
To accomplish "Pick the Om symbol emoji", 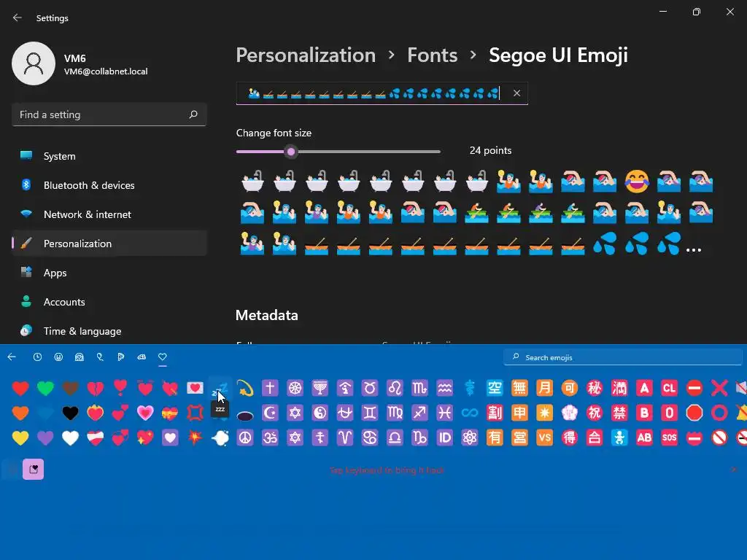I will (x=270, y=437).
